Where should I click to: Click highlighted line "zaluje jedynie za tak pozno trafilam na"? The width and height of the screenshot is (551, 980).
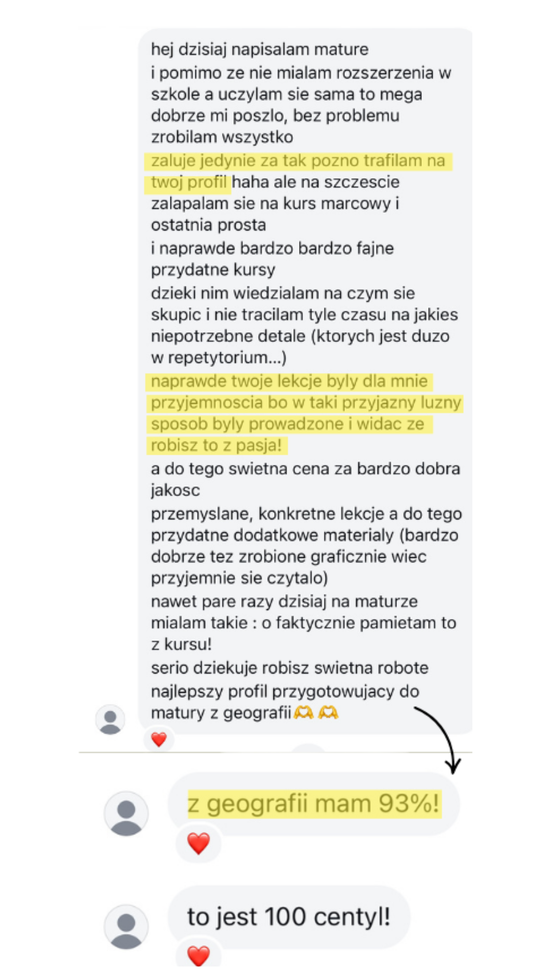point(298,161)
